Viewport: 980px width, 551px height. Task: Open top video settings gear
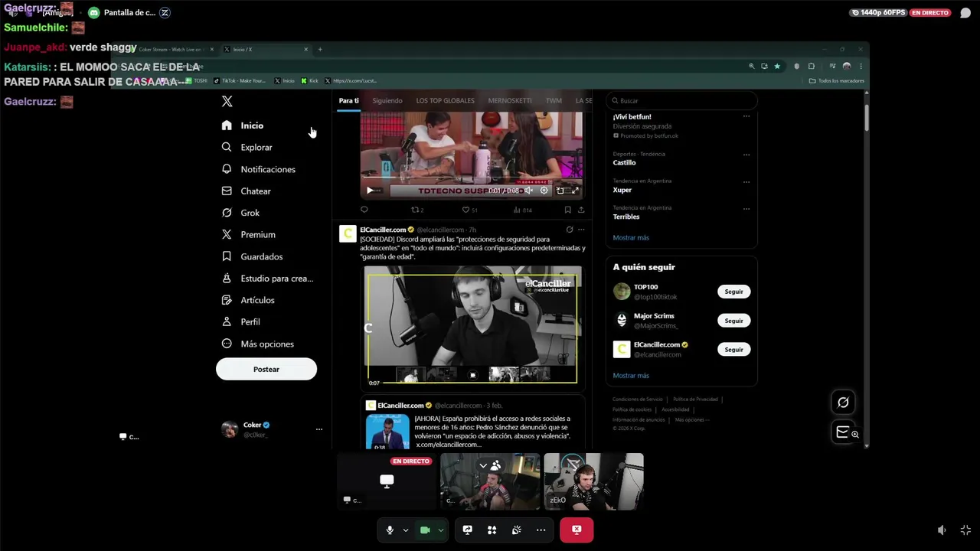(544, 191)
